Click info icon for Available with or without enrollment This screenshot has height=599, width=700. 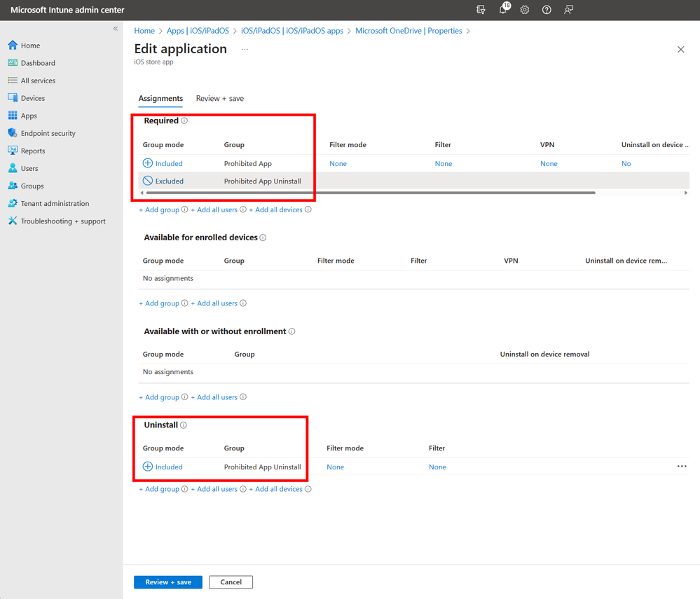(291, 331)
